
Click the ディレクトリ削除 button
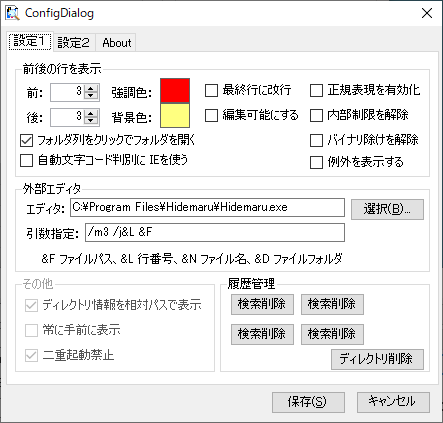coord(377,359)
